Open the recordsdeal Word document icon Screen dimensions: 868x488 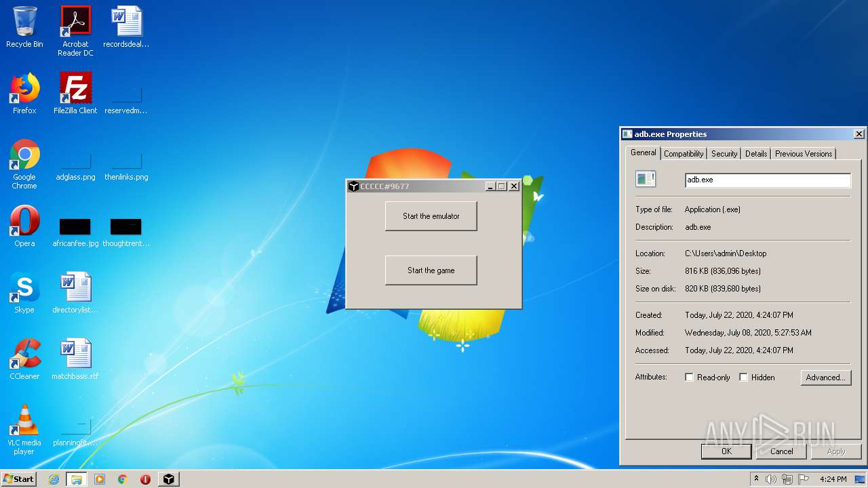[126, 27]
